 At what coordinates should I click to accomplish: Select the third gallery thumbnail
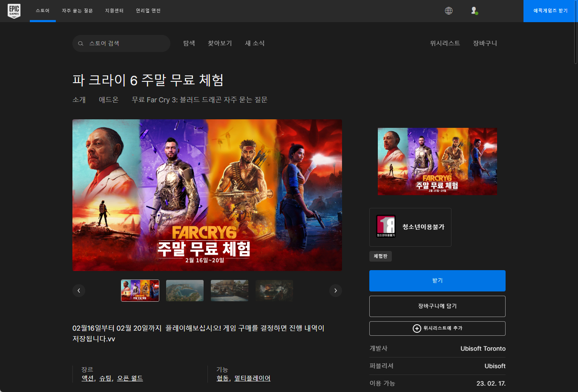point(230,291)
